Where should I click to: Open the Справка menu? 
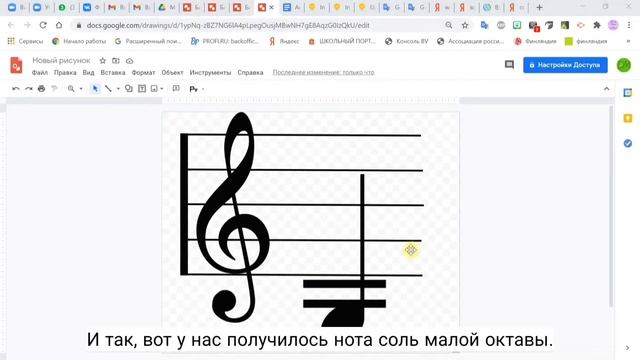250,72
